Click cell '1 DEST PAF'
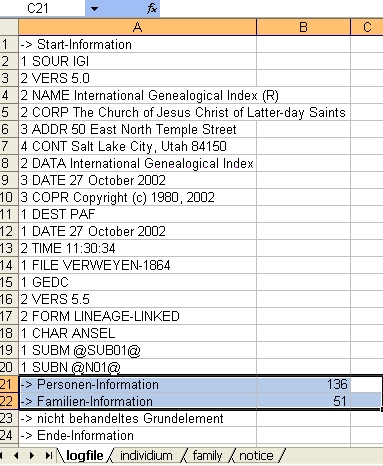The height and width of the screenshot is (466, 383). pyautogui.click(x=137, y=214)
